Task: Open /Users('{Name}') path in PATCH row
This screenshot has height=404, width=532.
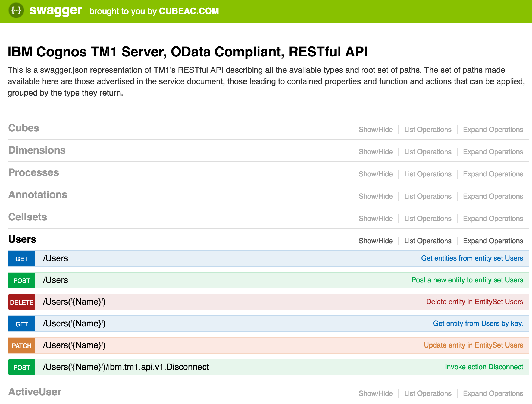Action: click(x=74, y=345)
